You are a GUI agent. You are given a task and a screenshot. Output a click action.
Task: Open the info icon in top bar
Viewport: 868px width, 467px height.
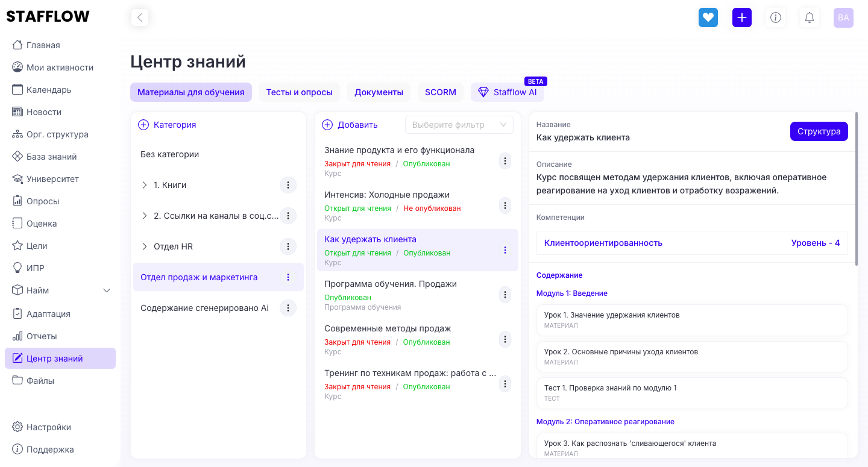coord(776,17)
